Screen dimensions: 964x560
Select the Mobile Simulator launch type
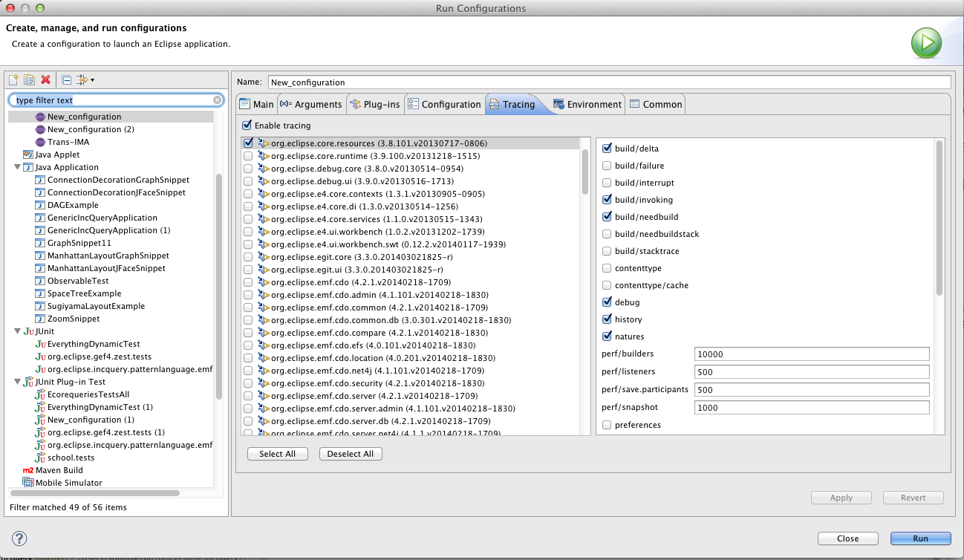point(68,483)
